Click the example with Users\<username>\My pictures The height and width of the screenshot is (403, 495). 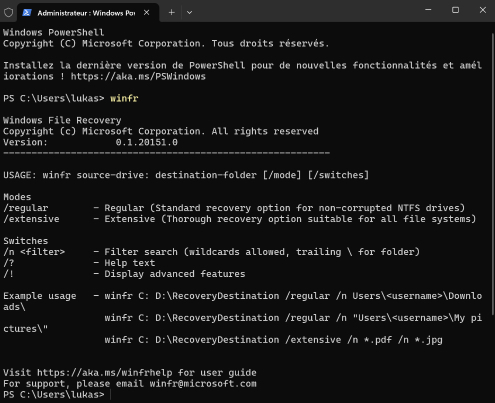(x=243, y=323)
